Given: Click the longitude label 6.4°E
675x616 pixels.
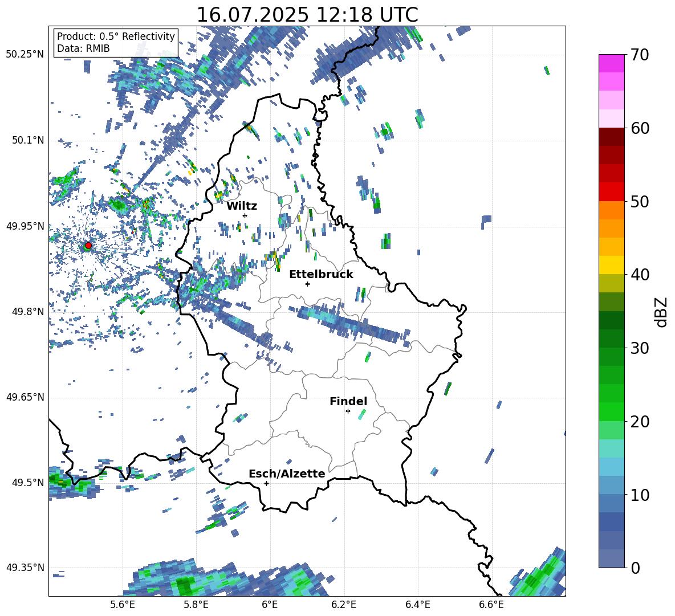Looking at the screenshot, I should 417,605.
